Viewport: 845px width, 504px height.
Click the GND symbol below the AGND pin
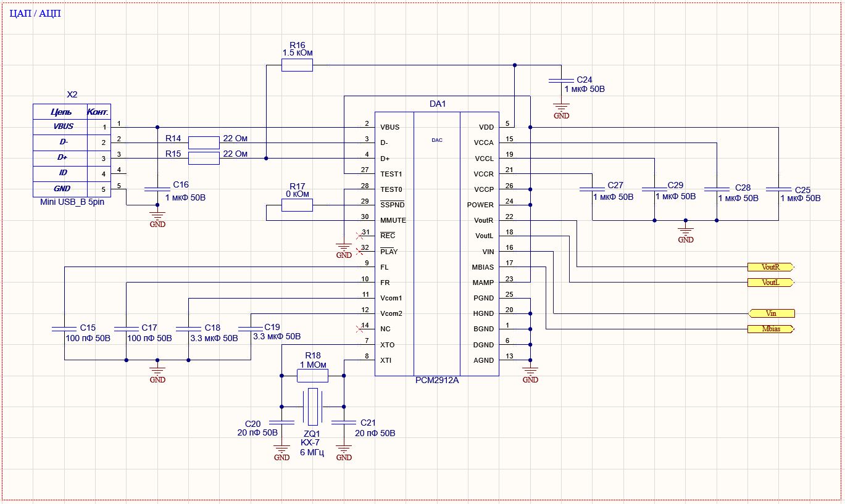[530, 375]
